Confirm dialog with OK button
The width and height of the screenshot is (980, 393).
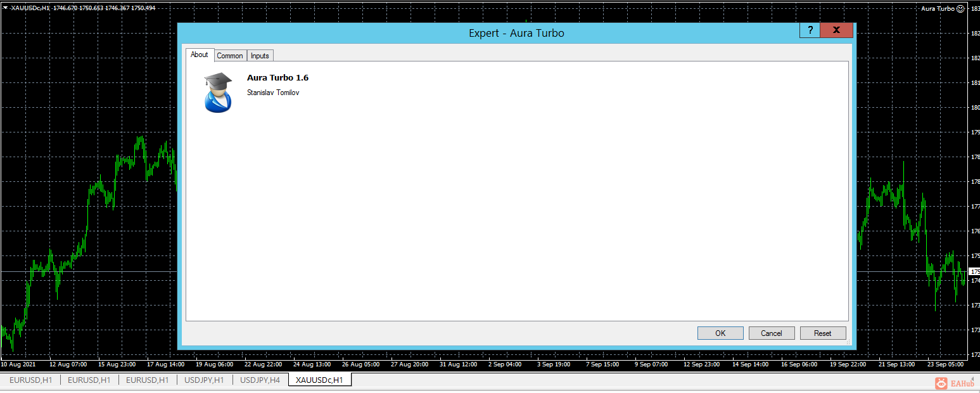[x=720, y=333]
